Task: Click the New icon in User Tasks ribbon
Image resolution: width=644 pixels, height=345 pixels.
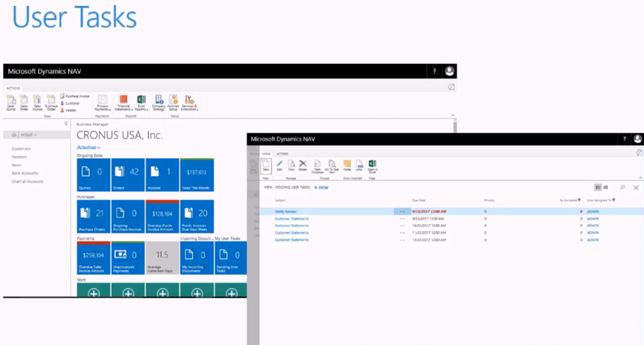Action: pos(266,165)
